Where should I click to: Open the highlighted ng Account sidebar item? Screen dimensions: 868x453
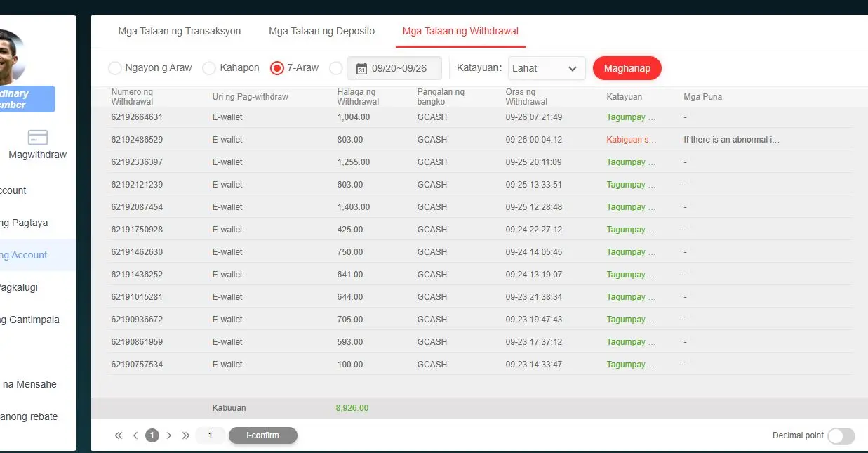[x=38, y=255]
